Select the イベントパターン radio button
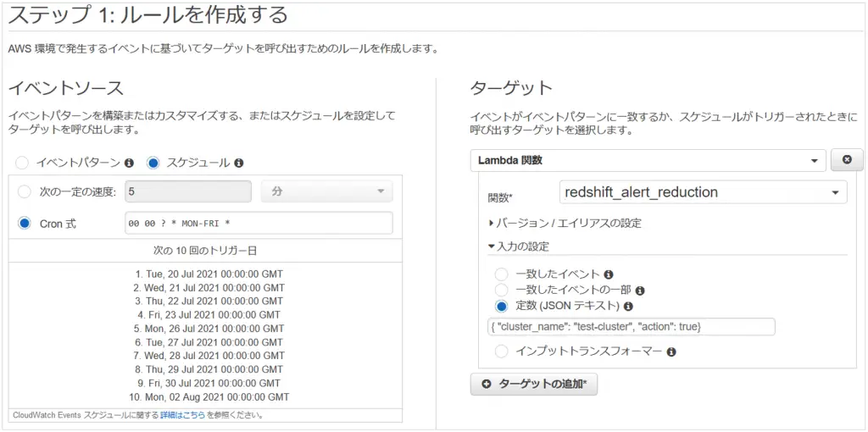868x432 pixels. (x=21, y=163)
